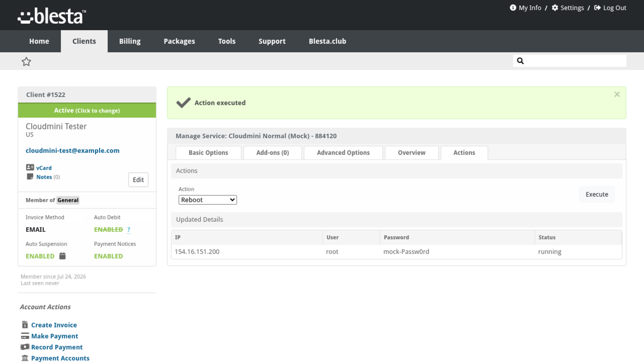Toggle the Active client status bar
644x362 pixels.
click(87, 110)
